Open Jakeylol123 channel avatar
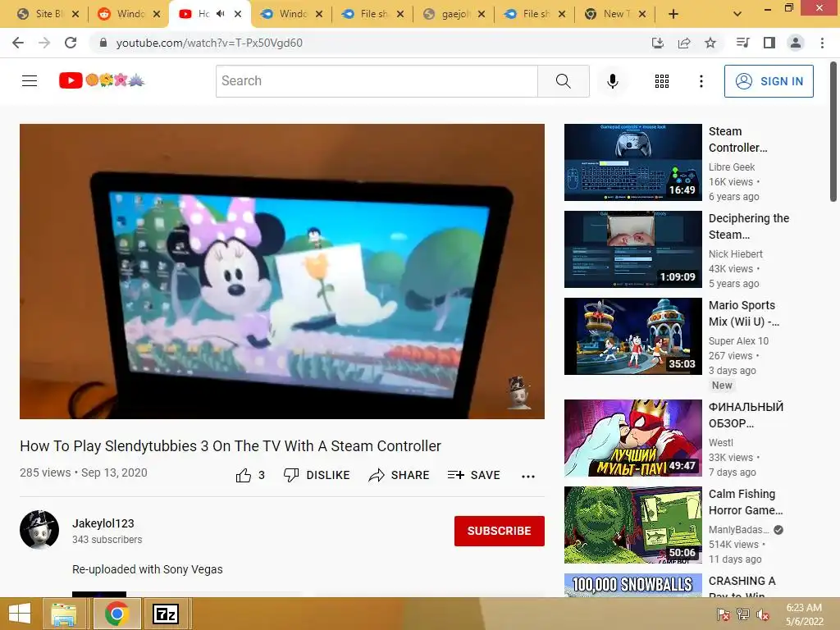Screen dimensions: 840x630 [39, 530]
